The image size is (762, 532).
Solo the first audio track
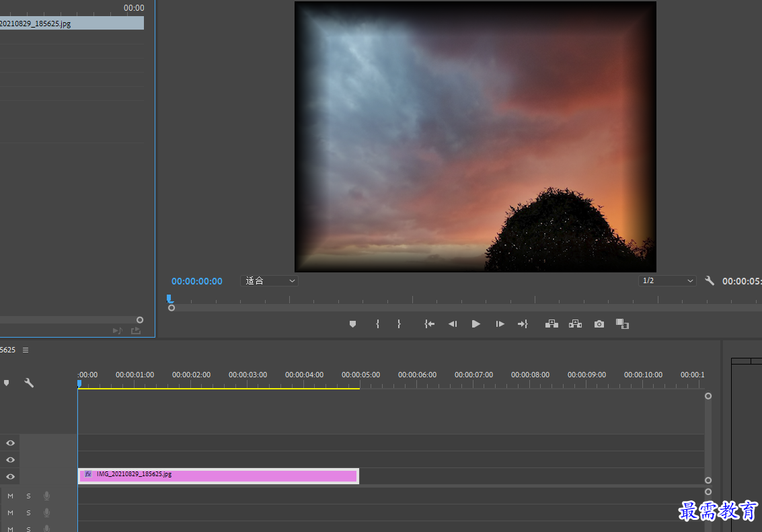click(x=28, y=496)
